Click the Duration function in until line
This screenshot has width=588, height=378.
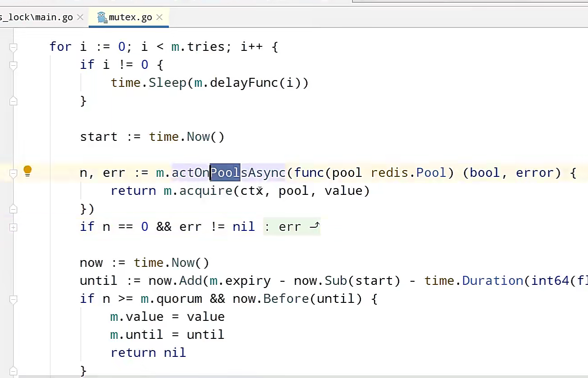tap(492, 281)
